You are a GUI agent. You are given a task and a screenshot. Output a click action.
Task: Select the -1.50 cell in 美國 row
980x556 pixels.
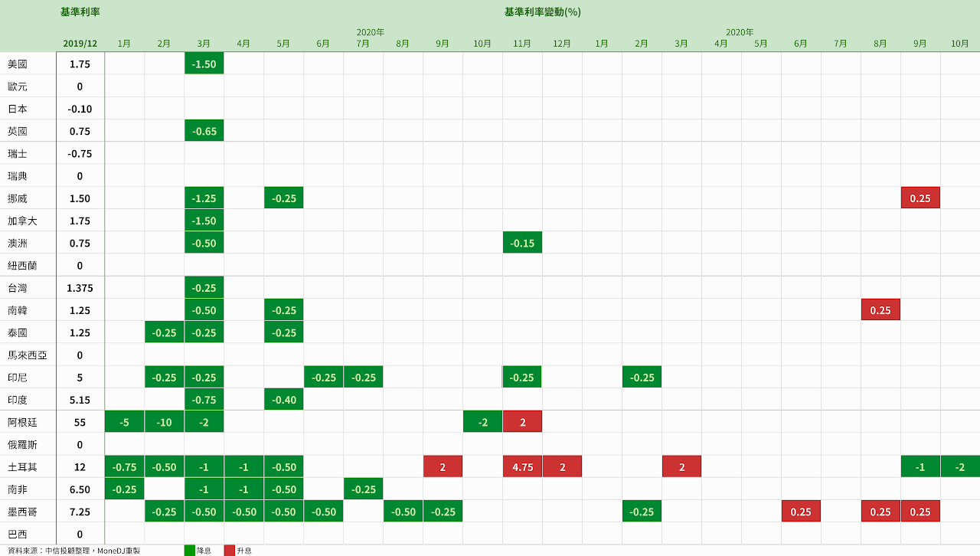204,64
